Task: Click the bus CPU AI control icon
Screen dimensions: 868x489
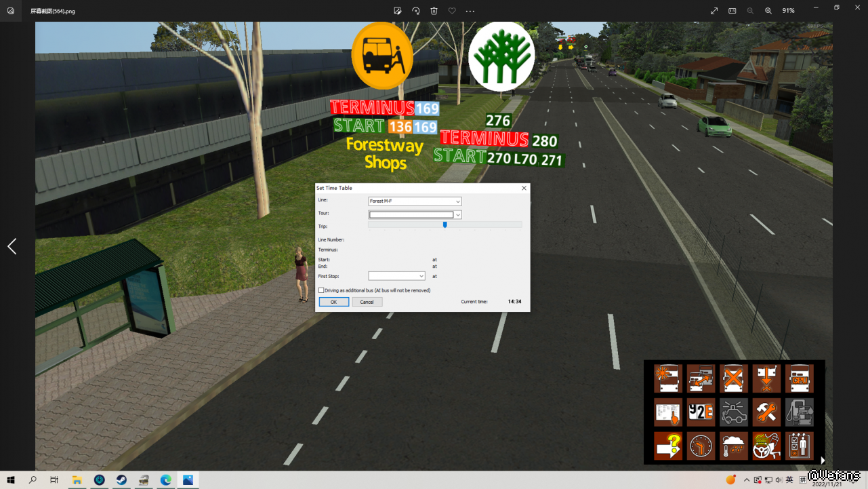Action: [x=800, y=378]
